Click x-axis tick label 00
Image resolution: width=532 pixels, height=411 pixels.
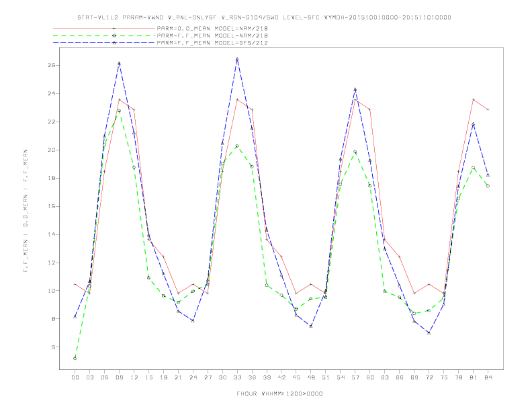coord(75,377)
